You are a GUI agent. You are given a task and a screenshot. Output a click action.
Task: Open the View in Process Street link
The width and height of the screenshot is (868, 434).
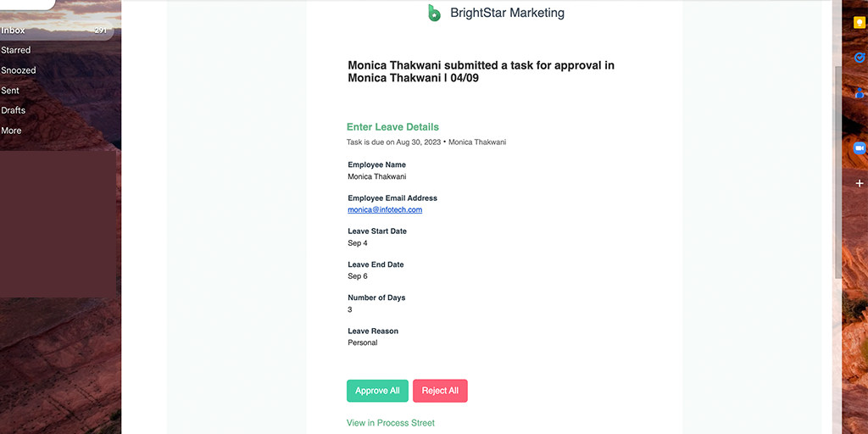tap(390, 423)
